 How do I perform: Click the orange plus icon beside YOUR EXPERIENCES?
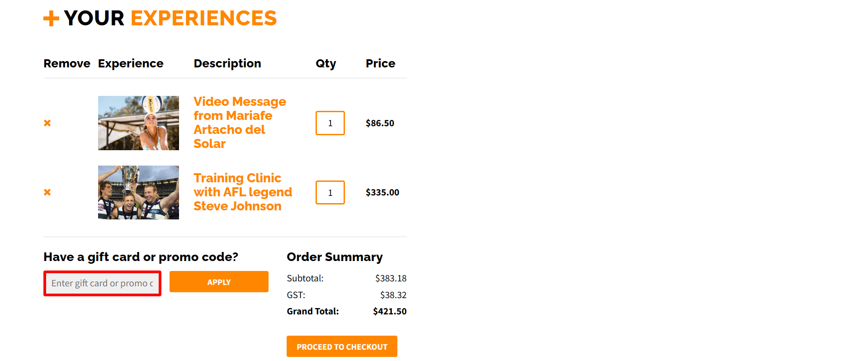click(51, 18)
